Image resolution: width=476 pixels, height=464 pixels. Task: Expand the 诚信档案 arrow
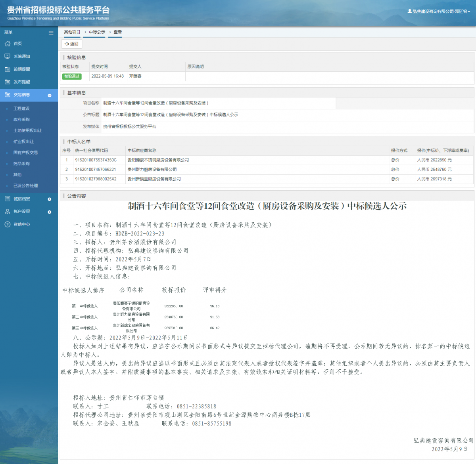click(x=50, y=199)
